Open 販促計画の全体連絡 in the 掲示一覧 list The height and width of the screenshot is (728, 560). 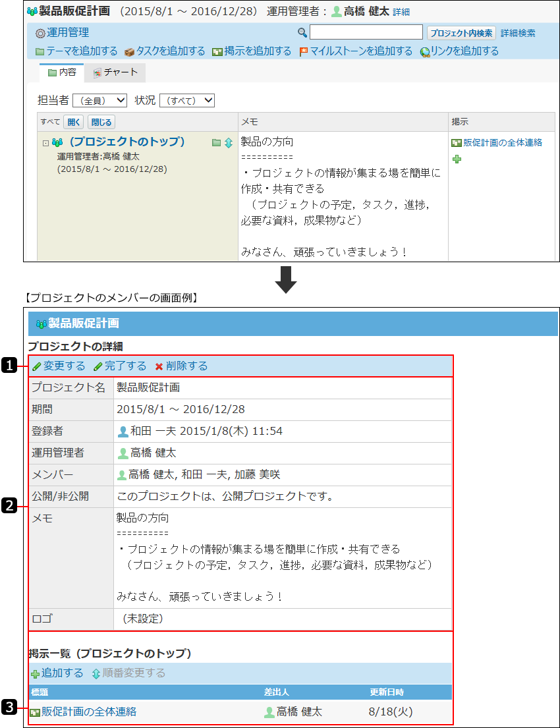pos(89,712)
